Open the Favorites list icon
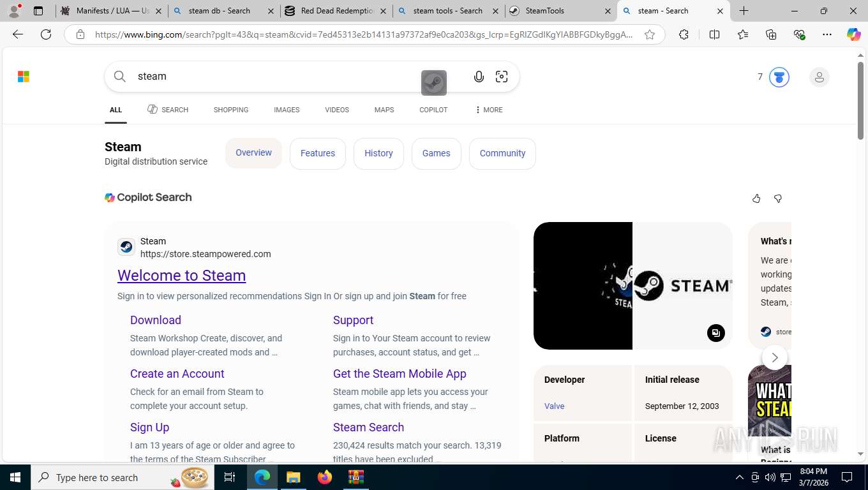The image size is (868, 490). [743, 34]
